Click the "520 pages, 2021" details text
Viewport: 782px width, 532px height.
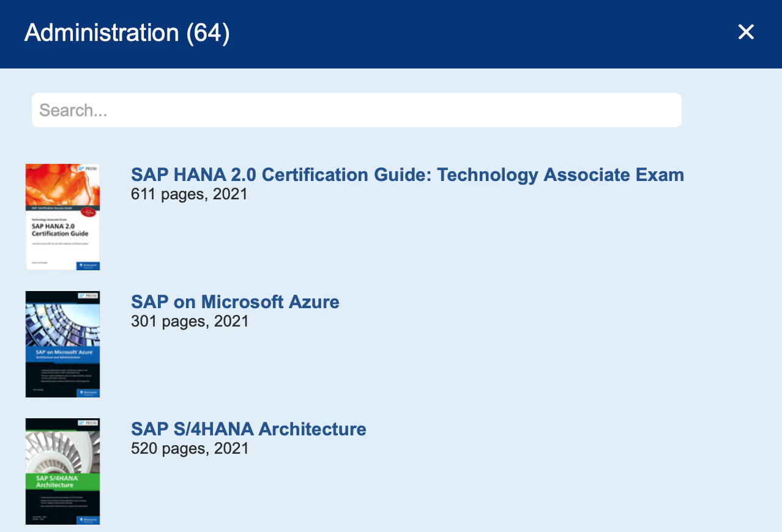coord(190,448)
